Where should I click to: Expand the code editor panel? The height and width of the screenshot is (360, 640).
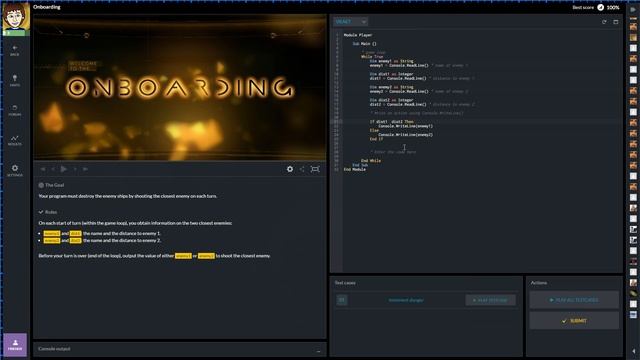[x=616, y=22]
